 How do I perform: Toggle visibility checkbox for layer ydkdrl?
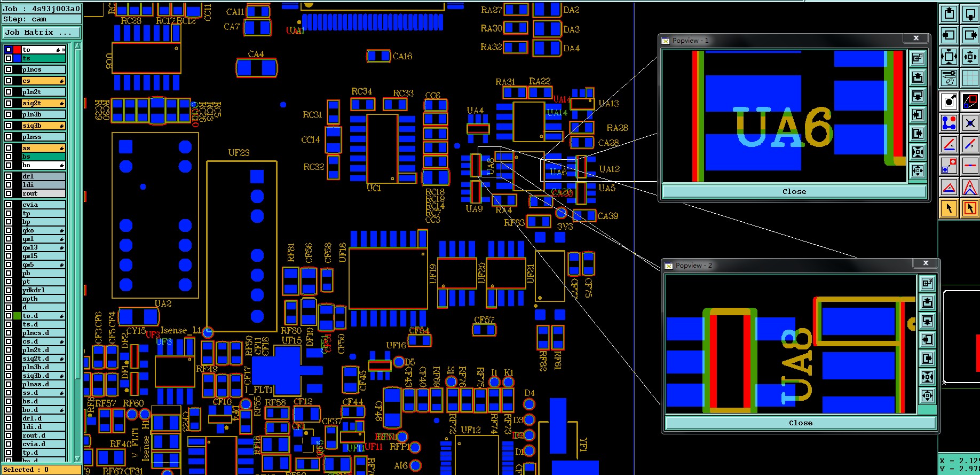[9, 290]
